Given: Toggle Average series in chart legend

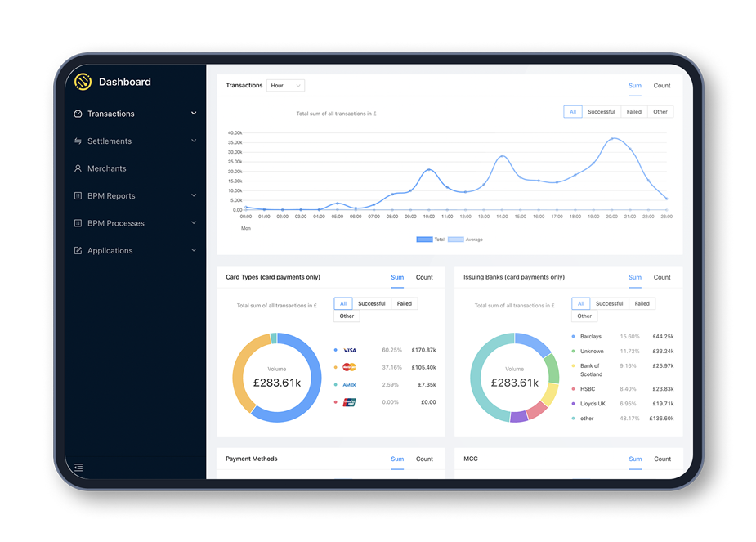Looking at the screenshot, I should tap(465, 240).
